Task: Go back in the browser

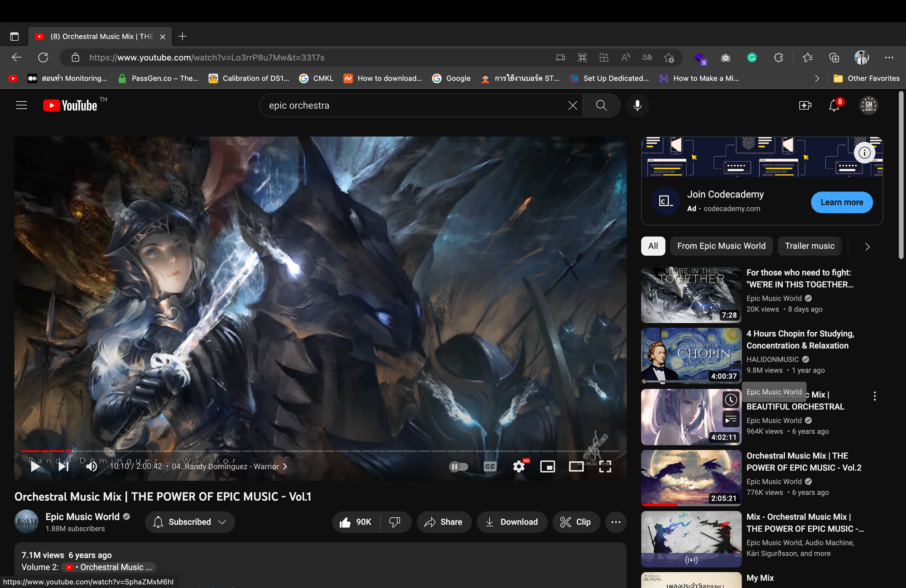Action: click(x=17, y=57)
